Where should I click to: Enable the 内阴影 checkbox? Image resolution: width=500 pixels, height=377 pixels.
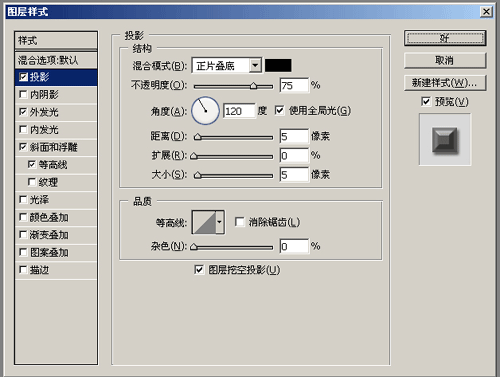23,95
